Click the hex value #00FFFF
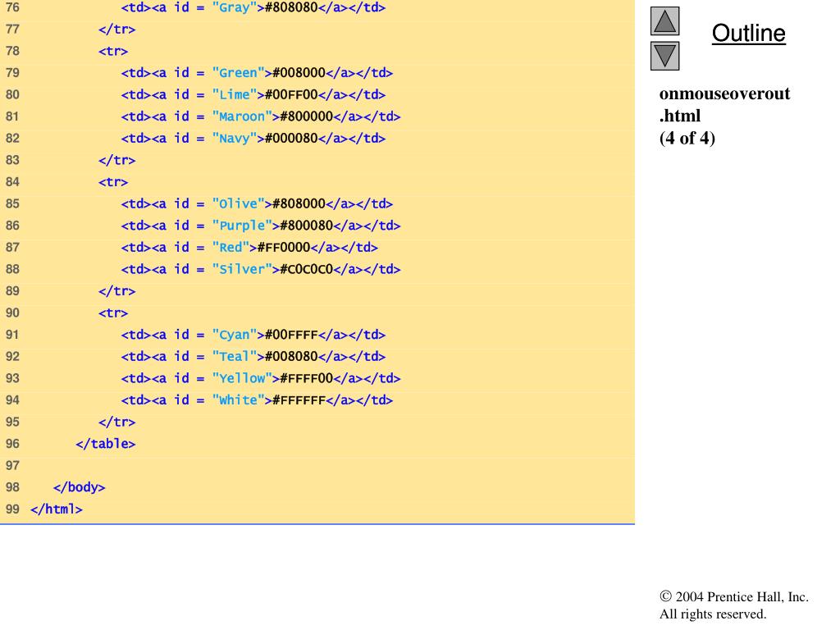 [x=291, y=335]
